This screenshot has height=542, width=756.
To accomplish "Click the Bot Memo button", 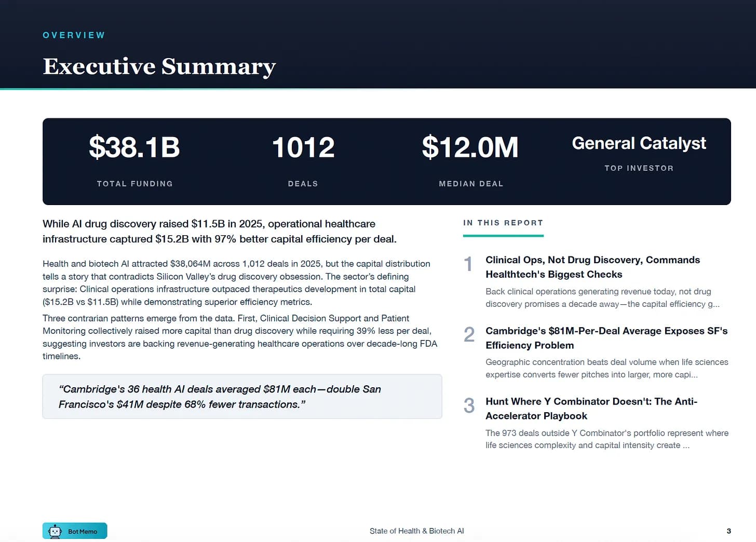I will click(x=75, y=531).
